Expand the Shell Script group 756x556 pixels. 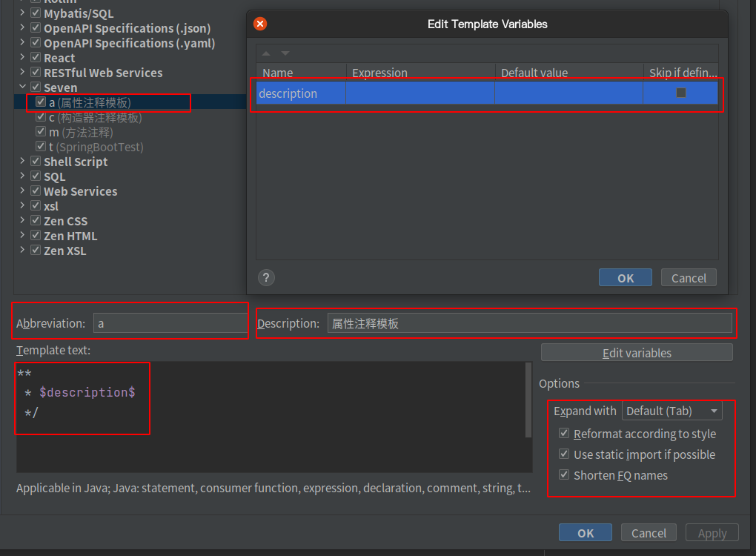click(22, 162)
